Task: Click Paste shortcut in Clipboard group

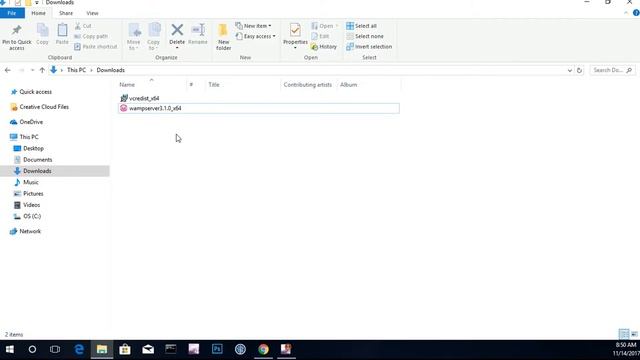Action: point(96,47)
